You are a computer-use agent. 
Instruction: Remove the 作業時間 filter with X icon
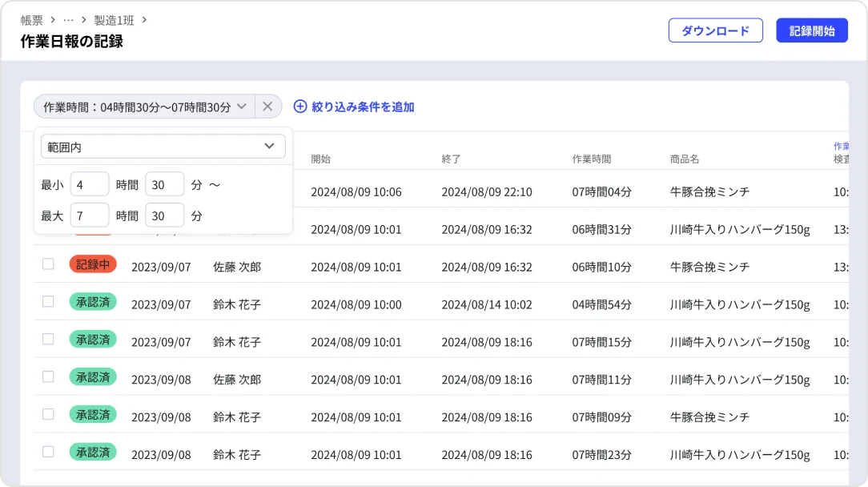(x=268, y=107)
